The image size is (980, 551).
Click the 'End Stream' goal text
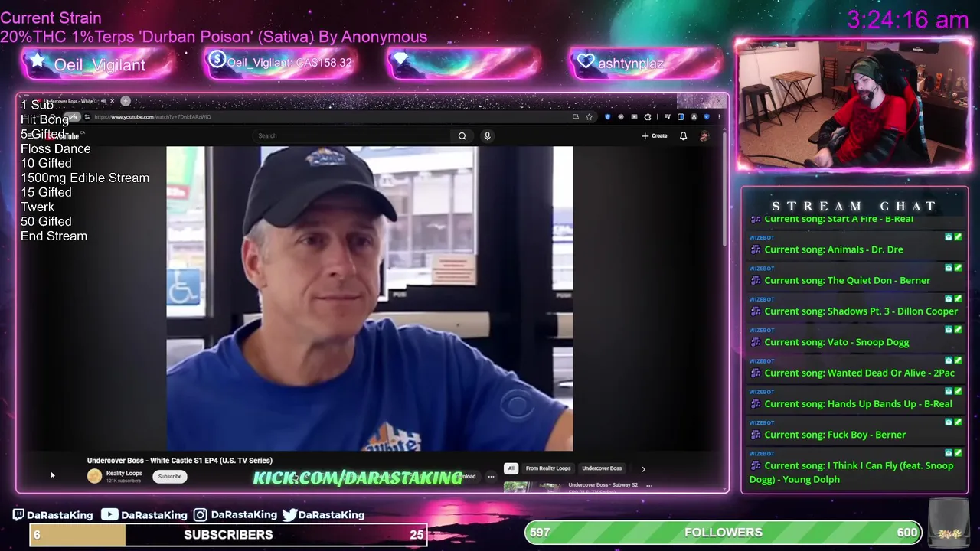tap(54, 236)
